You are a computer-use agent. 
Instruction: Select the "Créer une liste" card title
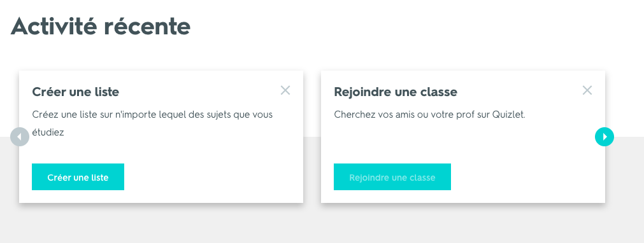pyautogui.click(x=76, y=92)
